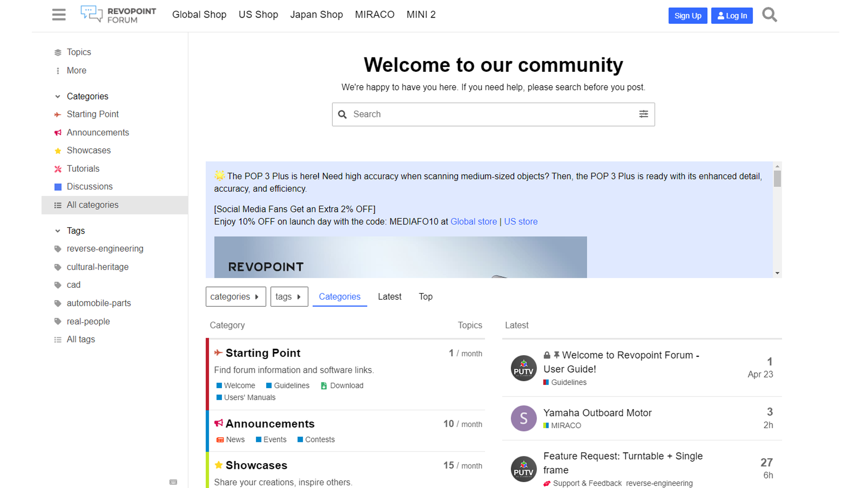Click the Showcases star icon in sidebar
Image resolution: width=868 pixels, height=488 pixels.
pyautogui.click(x=58, y=151)
